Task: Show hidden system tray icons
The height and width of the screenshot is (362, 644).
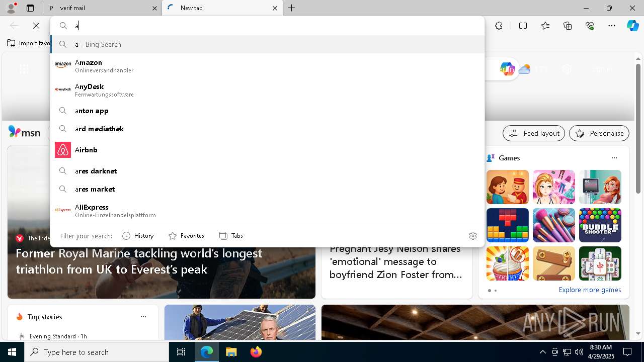Action: coord(542,352)
